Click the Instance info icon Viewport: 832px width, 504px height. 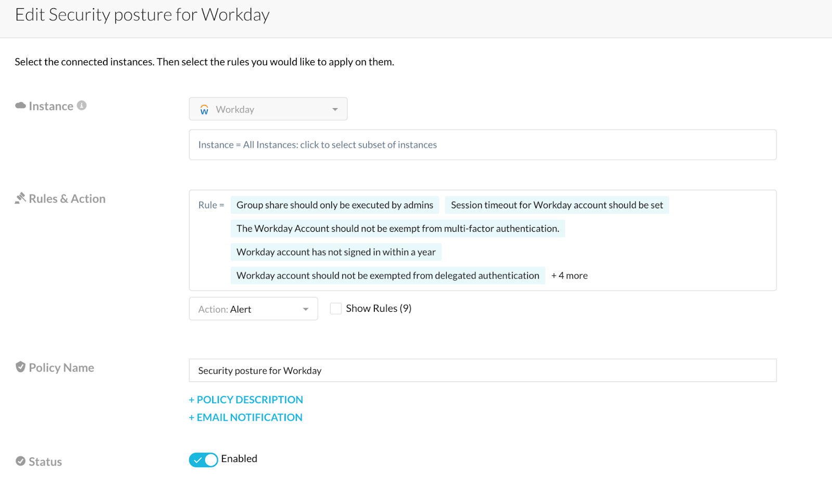(82, 105)
